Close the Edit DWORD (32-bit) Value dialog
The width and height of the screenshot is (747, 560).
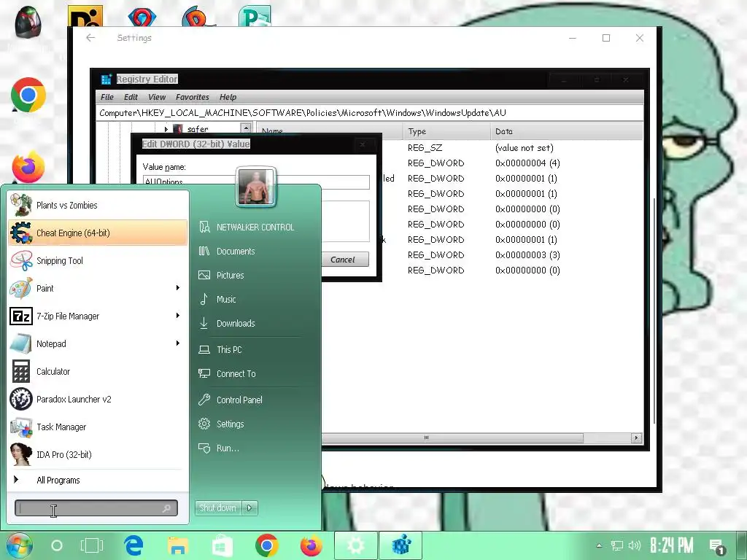click(x=363, y=144)
